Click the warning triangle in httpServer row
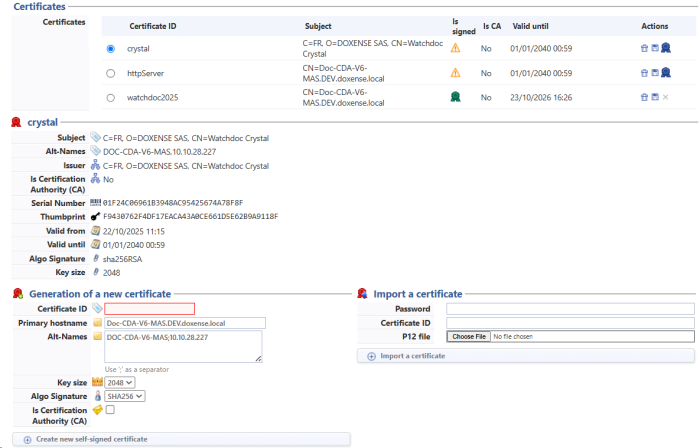This screenshot has height=448, width=700. [455, 73]
